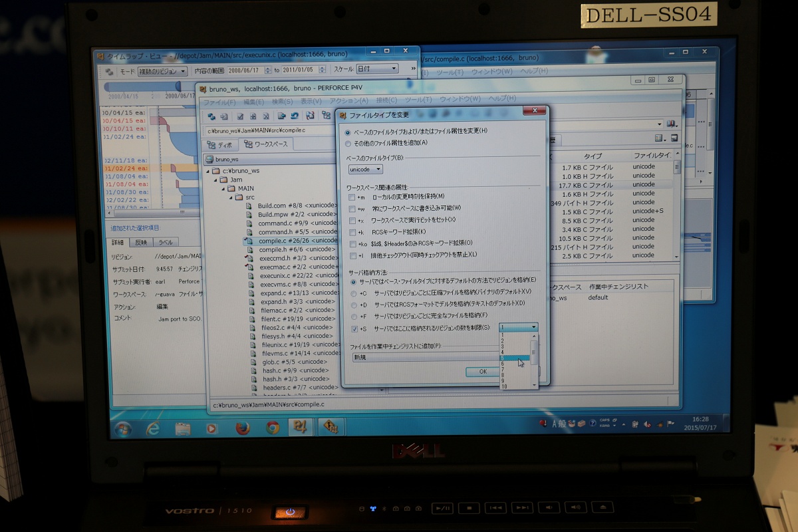The height and width of the screenshot is (532, 798).
Task: Click the bruno_ws workspace computer icon
Action: tap(209, 160)
